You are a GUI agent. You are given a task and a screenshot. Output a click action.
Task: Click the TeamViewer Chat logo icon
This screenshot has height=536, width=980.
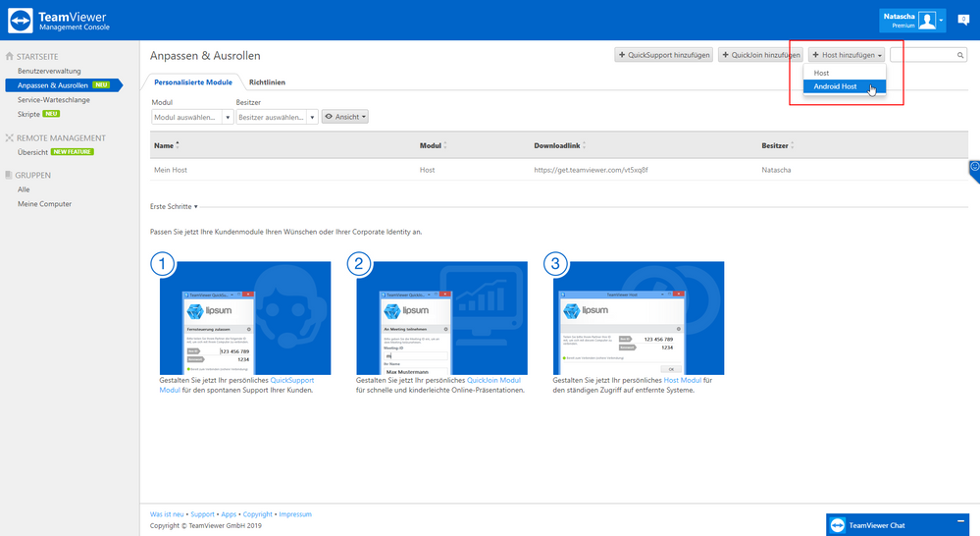coord(838,525)
